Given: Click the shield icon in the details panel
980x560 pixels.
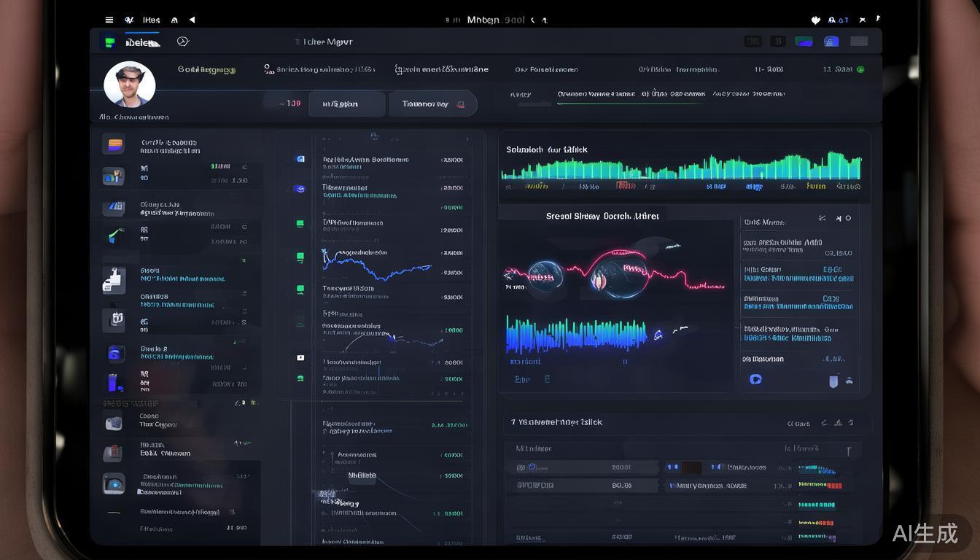Looking at the screenshot, I should 833,381.
